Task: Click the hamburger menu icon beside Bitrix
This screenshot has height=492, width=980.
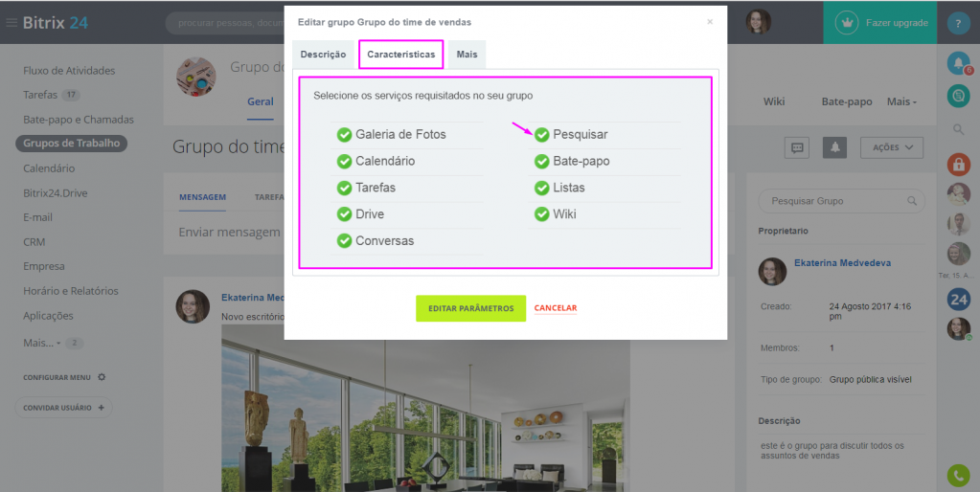Action: (11, 23)
